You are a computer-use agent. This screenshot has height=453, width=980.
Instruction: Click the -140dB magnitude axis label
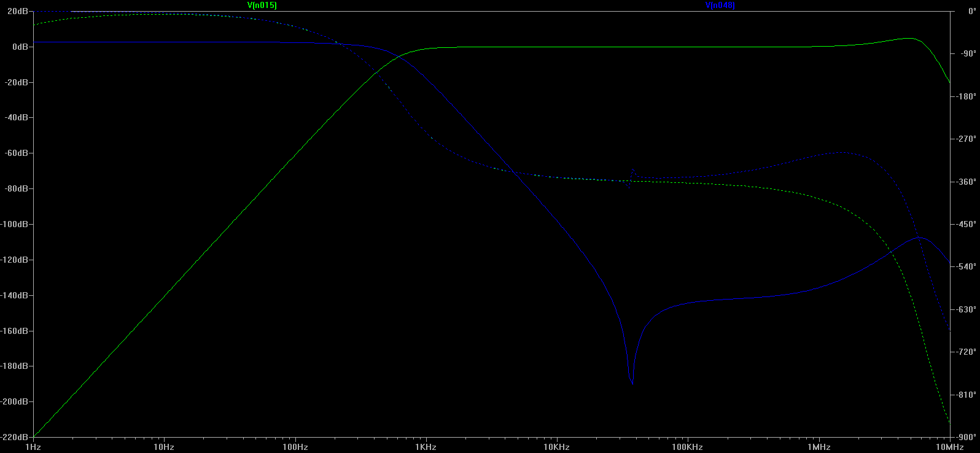pyautogui.click(x=15, y=295)
